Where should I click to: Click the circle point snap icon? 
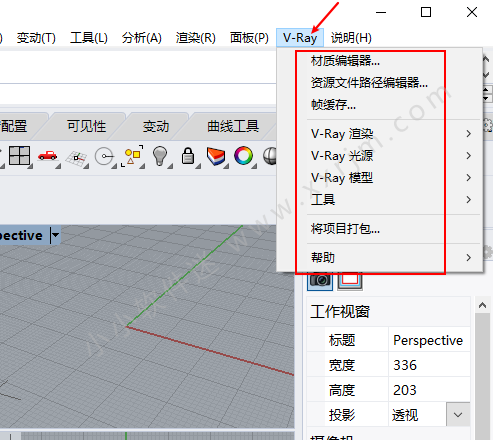click(104, 156)
